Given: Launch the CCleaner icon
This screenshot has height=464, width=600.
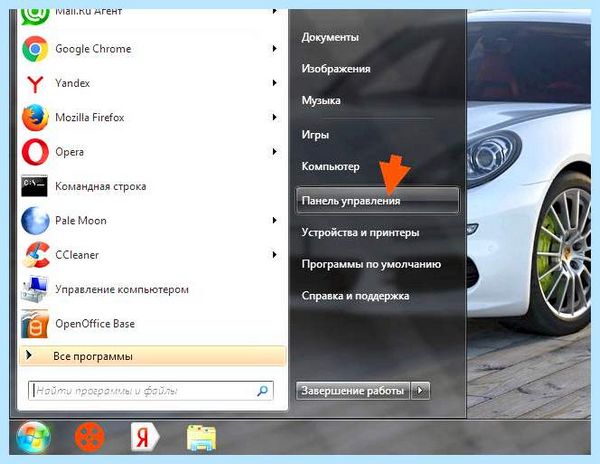Looking at the screenshot, I should (x=36, y=255).
